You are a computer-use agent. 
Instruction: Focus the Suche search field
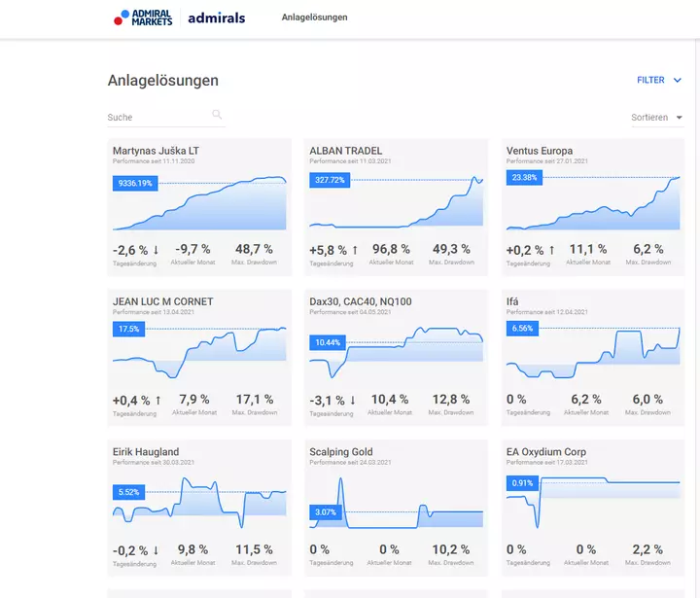[166, 117]
